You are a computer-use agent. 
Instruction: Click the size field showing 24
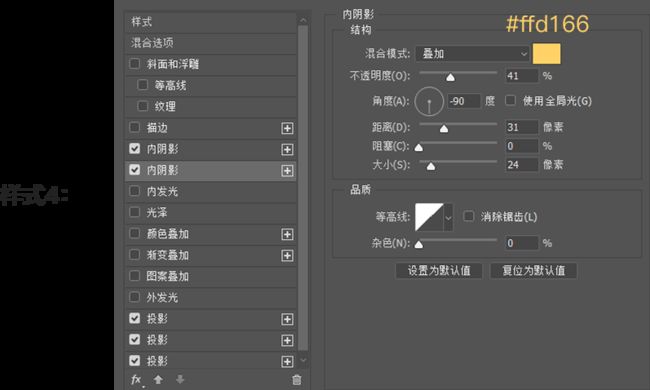[x=521, y=165]
